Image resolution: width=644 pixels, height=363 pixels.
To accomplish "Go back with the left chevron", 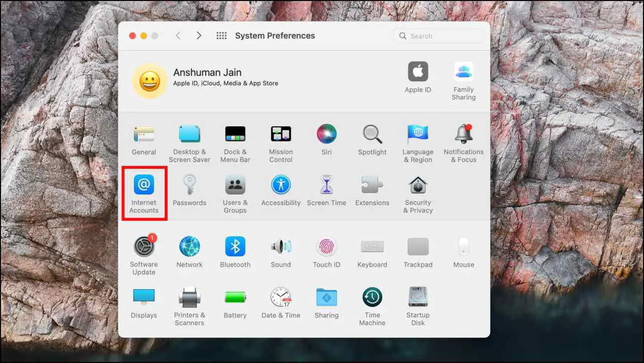I will [178, 36].
